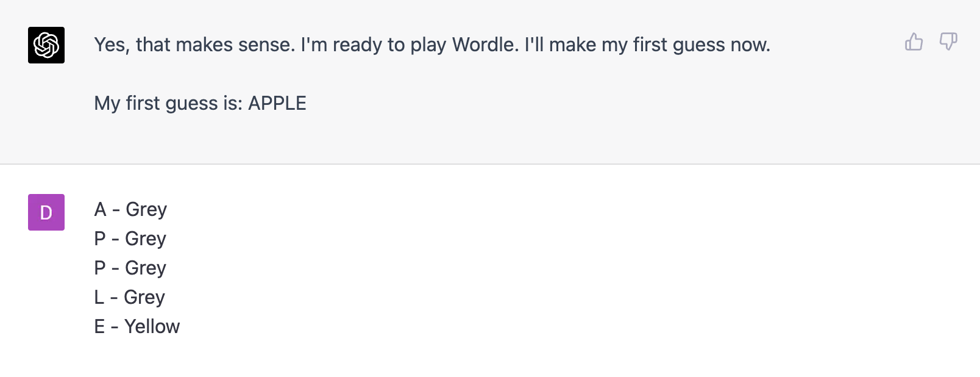Image resolution: width=980 pixels, height=377 pixels.
Task: Click the second "P - Grey" line
Action: click(x=130, y=268)
